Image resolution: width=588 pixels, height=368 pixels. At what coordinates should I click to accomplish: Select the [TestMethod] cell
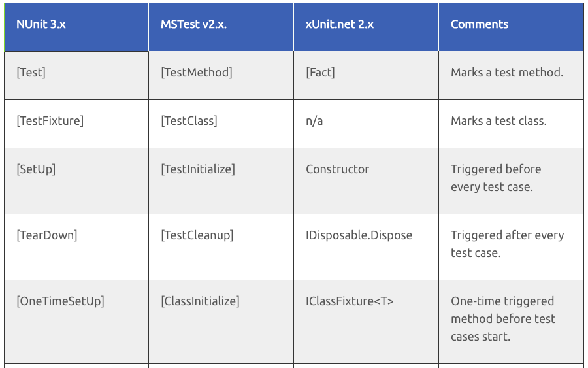tap(196, 73)
